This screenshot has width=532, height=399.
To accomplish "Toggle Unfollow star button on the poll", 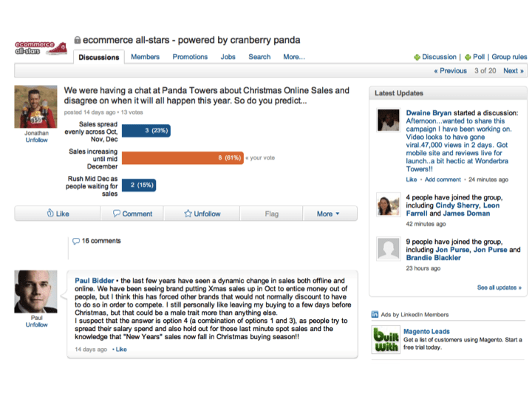I will tap(202, 214).
